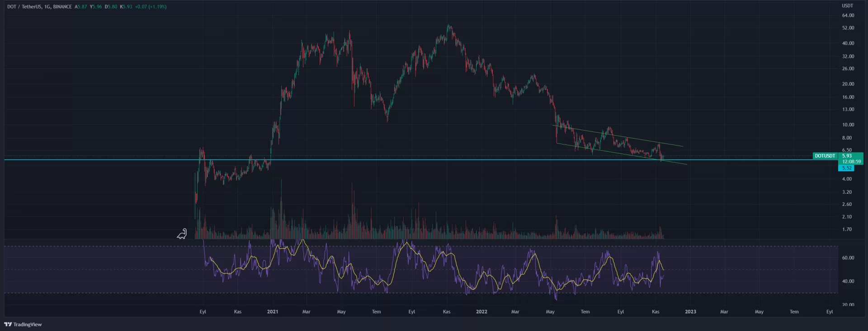Click the dinosaur watermark icon near volume
This screenshot has height=331, width=868.
pyautogui.click(x=182, y=234)
